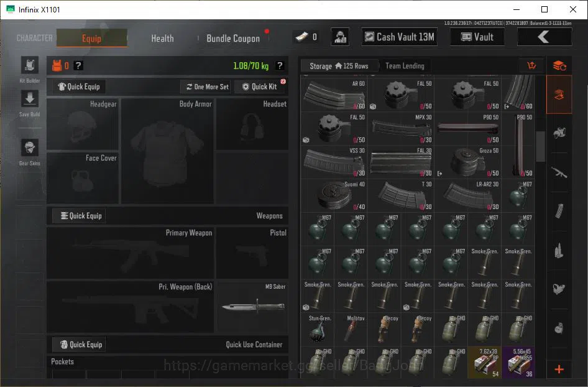The height and width of the screenshot is (387, 588).
Task: Switch to the Health tab
Action: [x=162, y=39]
